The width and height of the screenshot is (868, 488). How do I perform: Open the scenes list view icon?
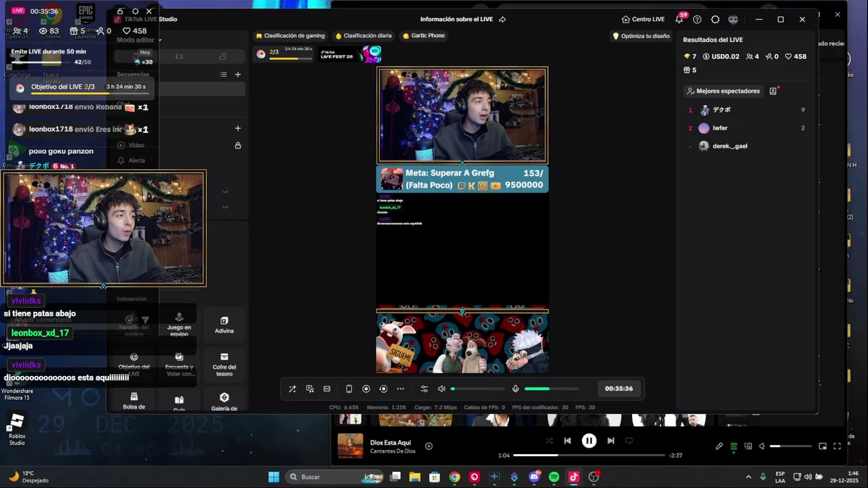223,75
